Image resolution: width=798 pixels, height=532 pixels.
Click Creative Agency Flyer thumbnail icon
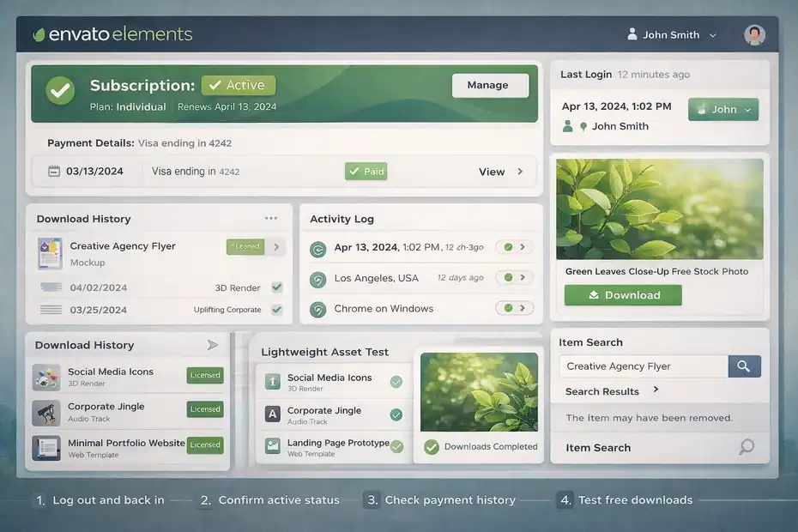tap(50, 253)
